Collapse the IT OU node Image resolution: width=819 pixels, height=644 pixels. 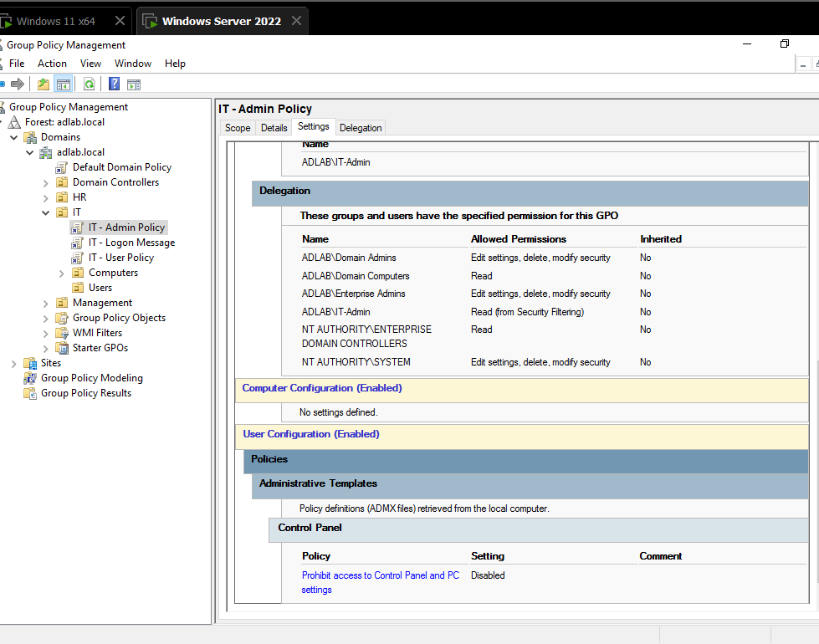[45, 213]
